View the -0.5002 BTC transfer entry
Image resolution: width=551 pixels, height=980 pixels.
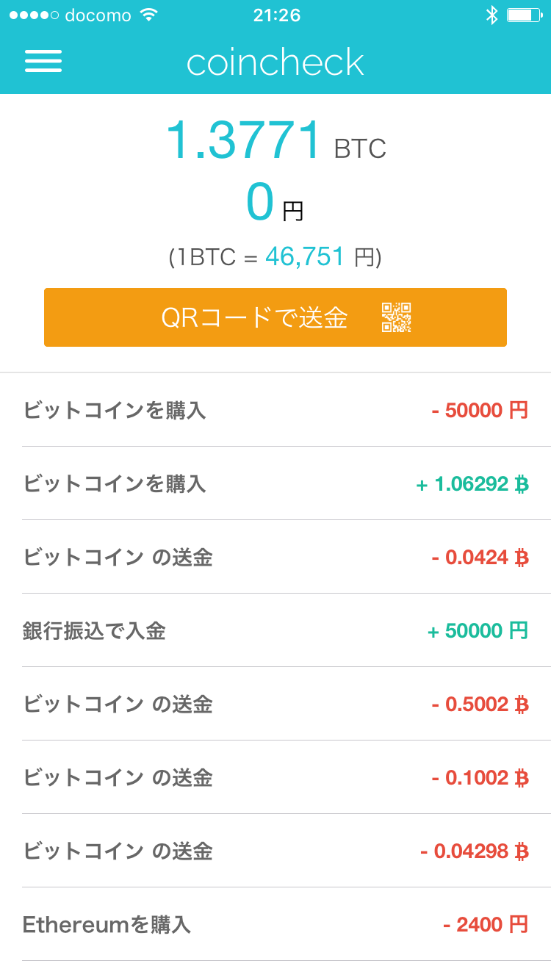click(x=275, y=704)
